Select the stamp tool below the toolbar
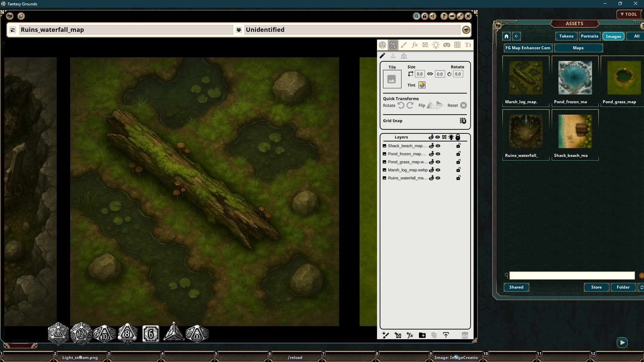 (393, 56)
